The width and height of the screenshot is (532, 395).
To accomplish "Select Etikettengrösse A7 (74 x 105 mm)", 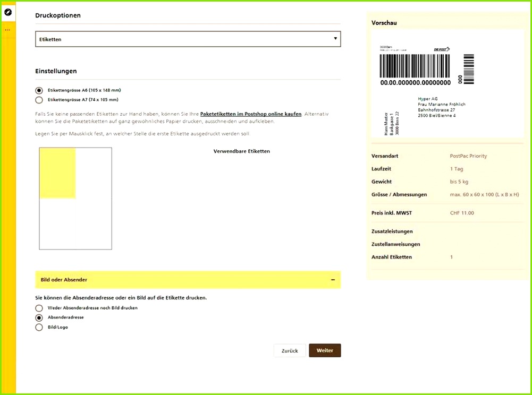I will [x=39, y=100].
